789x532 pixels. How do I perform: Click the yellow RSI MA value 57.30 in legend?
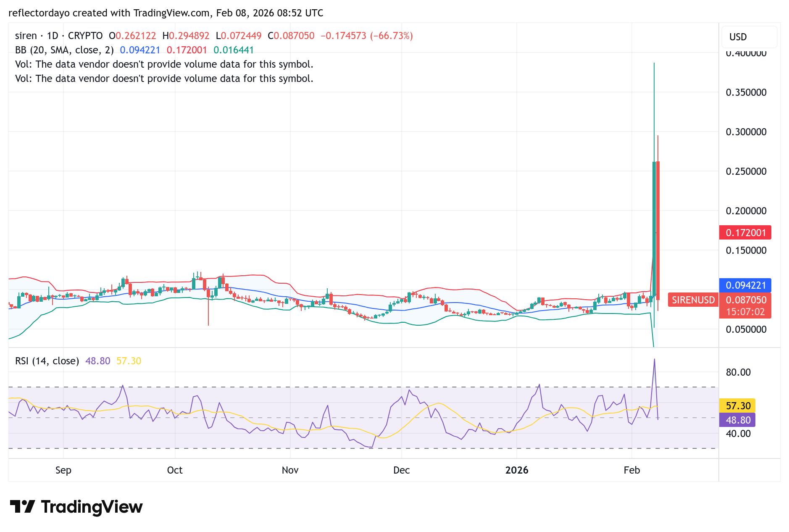click(129, 361)
